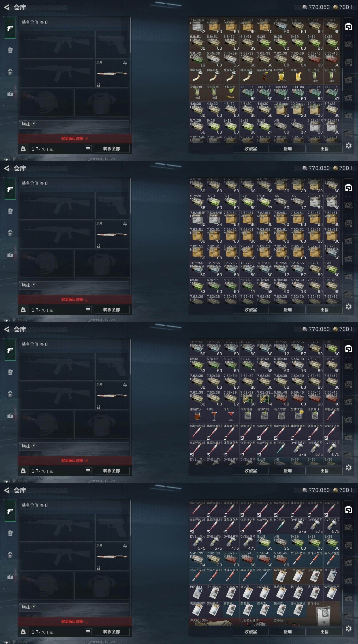Click the 出售 button in the bottom view
This screenshot has width=358, height=644.
tap(324, 632)
